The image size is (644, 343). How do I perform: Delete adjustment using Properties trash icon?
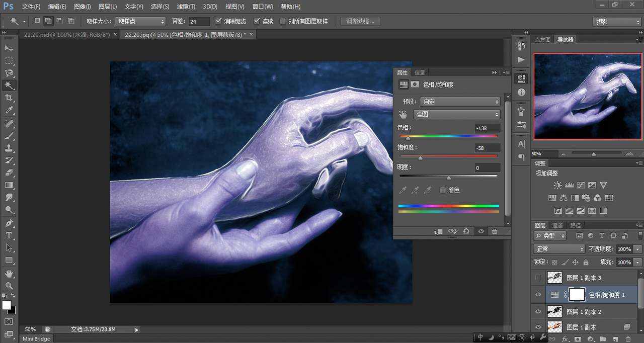(495, 231)
